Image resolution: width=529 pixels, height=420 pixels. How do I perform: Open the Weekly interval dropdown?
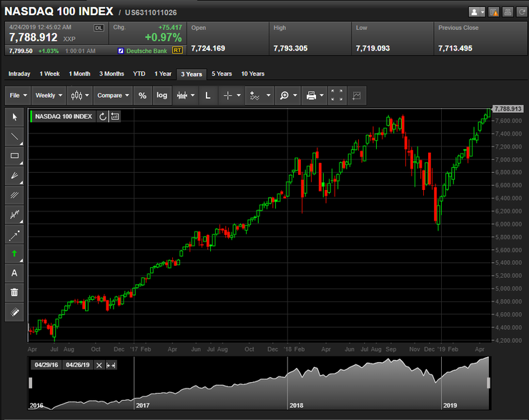click(49, 96)
